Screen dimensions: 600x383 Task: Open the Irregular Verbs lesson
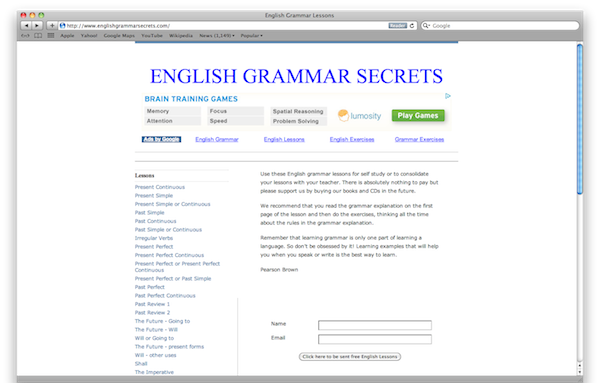[154, 238]
